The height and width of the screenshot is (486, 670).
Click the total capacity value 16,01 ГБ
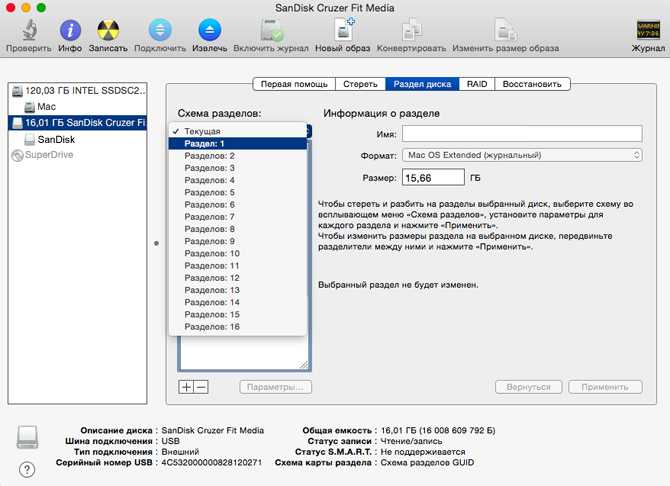[x=438, y=430]
